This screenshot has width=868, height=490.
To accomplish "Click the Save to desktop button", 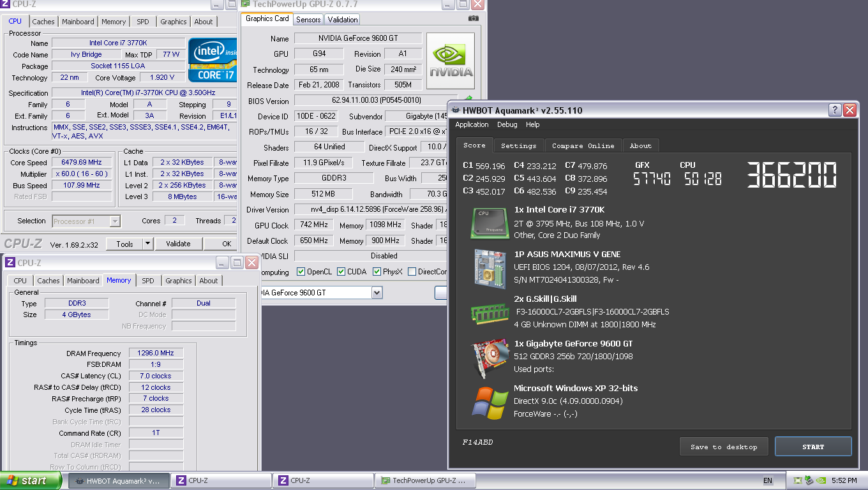I will pyautogui.click(x=724, y=447).
